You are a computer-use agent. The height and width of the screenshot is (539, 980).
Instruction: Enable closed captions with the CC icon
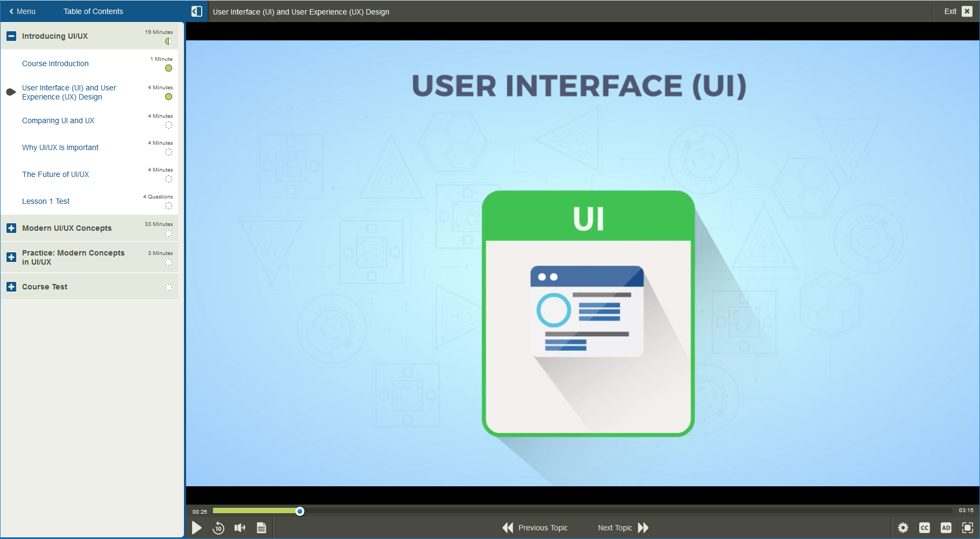point(925,528)
